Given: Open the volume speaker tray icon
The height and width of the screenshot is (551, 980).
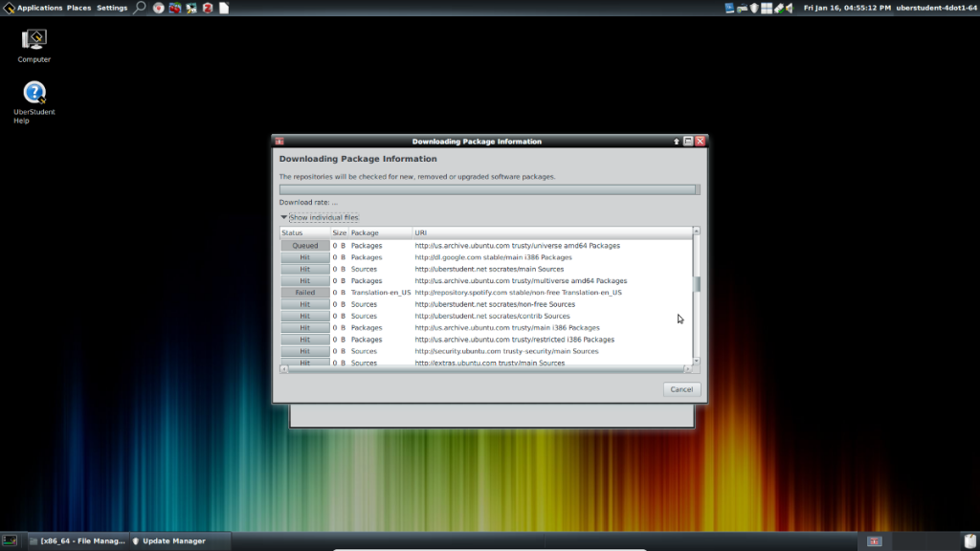Looking at the screenshot, I should [x=791, y=8].
